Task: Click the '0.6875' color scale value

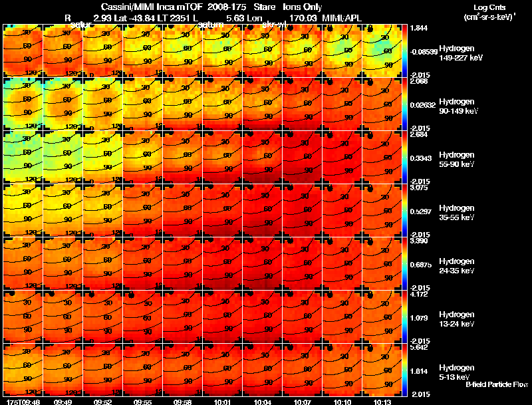Action: [x=421, y=265]
